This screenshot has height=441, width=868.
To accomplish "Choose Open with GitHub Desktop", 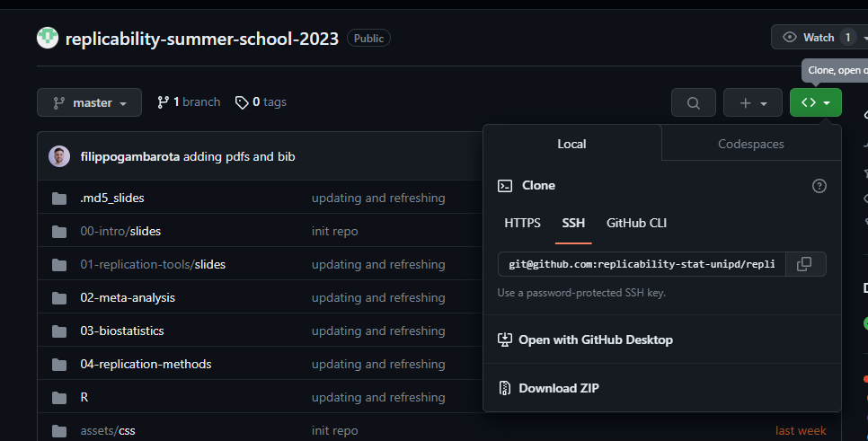I will [595, 340].
